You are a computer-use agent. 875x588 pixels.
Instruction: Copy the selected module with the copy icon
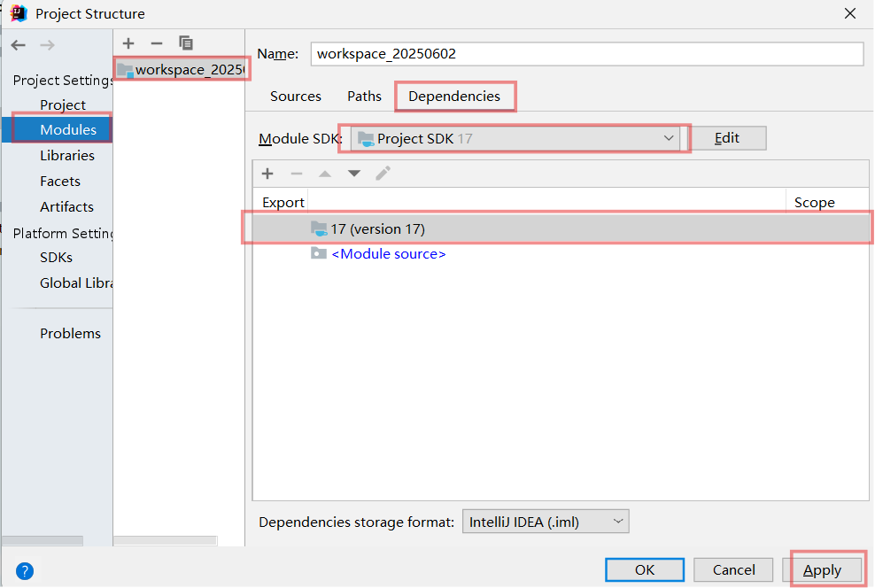point(186,43)
